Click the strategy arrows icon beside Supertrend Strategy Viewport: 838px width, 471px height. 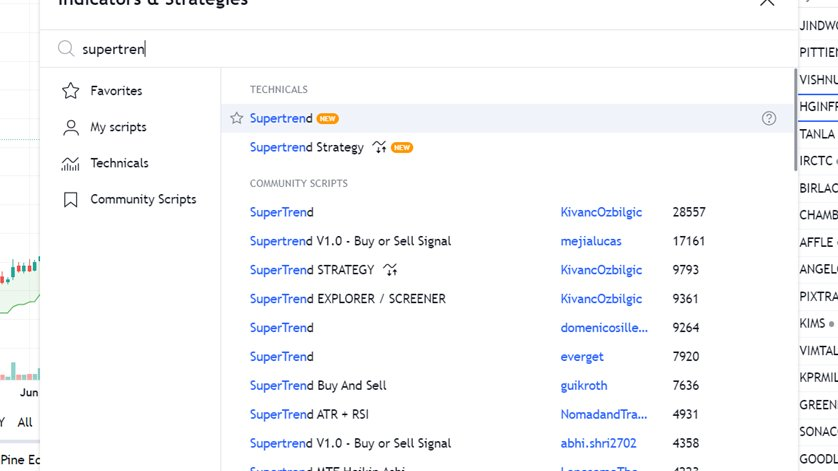click(x=379, y=147)
